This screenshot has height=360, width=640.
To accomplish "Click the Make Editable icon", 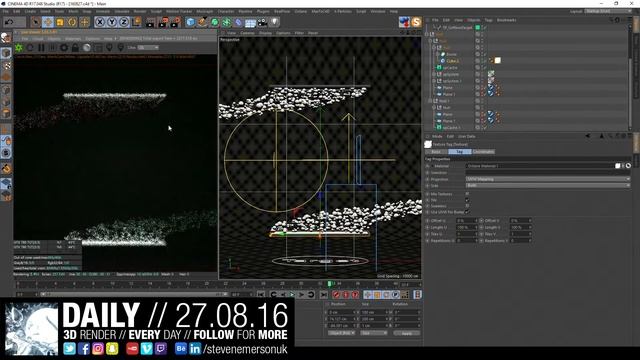I will click(6, 38).
